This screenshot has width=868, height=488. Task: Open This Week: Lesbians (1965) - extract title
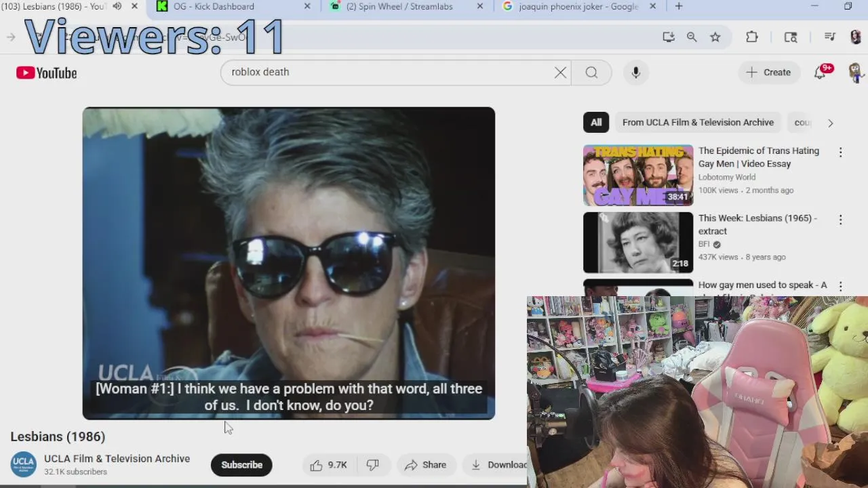[x=757, y=224]
